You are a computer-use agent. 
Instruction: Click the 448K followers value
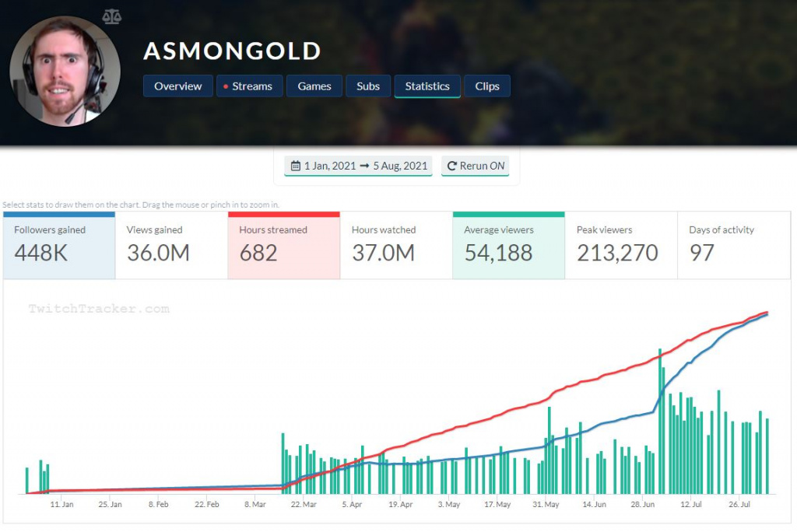(40, 253)
